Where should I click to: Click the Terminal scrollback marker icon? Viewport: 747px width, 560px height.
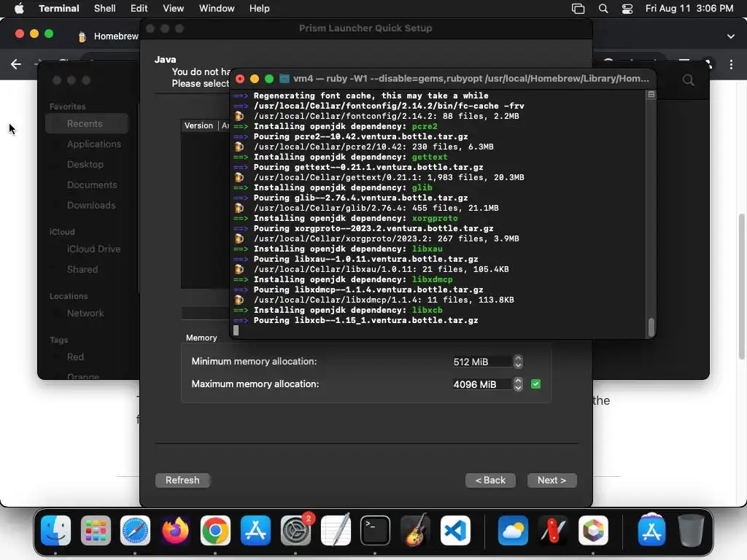point(651,94)
